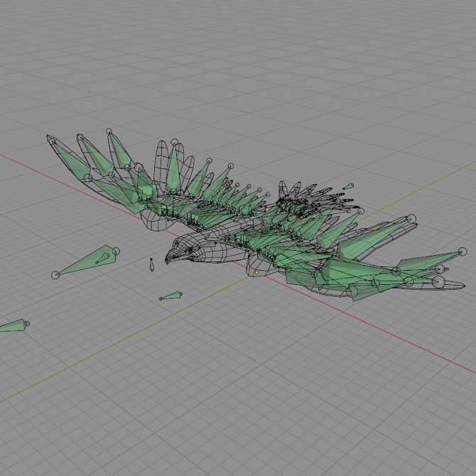Select the cut-off bone at the left edge
The width and height of the screenshot is (476, 476).
click(14, 325)
